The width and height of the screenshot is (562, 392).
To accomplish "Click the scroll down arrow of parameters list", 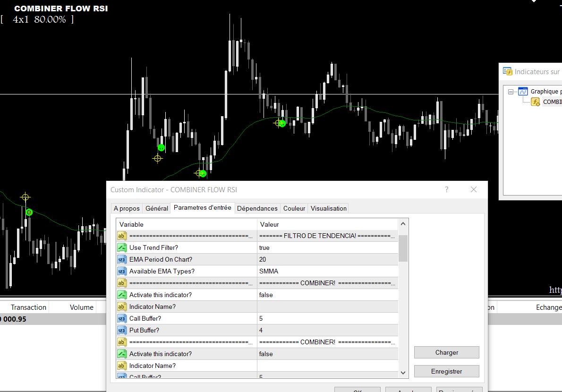I will click(403, 373).
